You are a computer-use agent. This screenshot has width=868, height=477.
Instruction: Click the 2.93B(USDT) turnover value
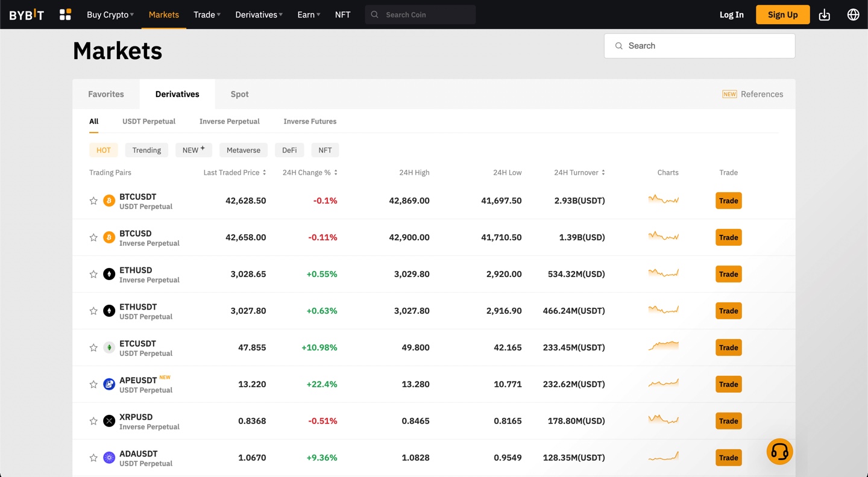(x=580, y=201)
